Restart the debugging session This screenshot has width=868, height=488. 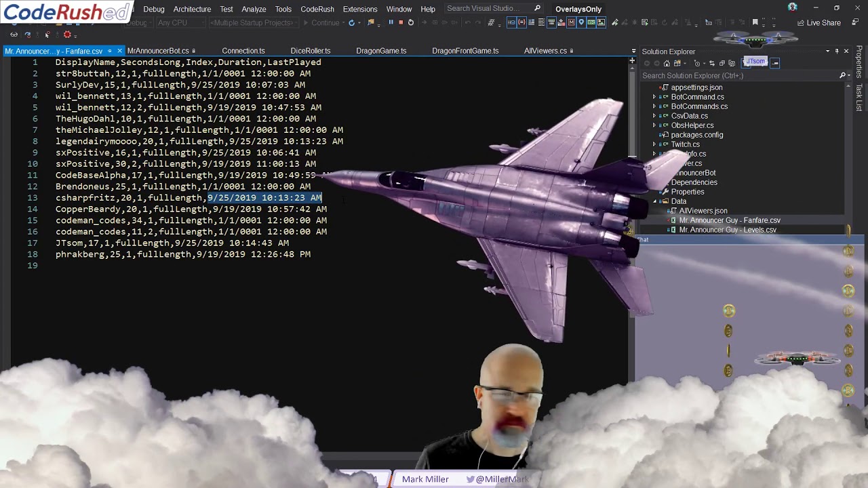click(411, 22)
